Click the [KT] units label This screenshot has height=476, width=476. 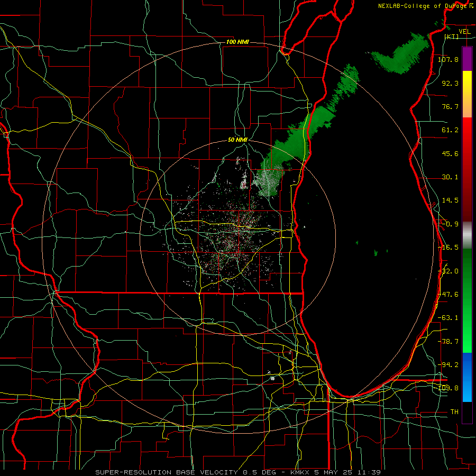pyautogui.click(x=451, y=36)
